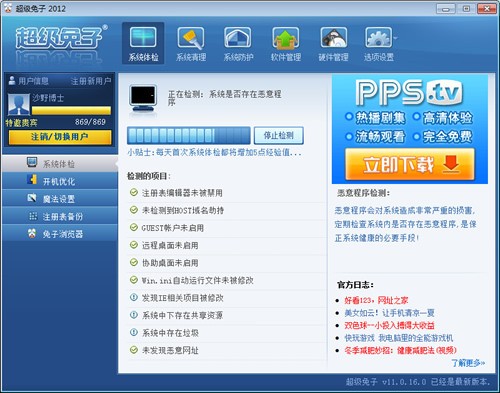The width and height of the screenshot is (500, 393).
Task: Open 兔子浏览器 from the sidebar
Action: (59, 234)
